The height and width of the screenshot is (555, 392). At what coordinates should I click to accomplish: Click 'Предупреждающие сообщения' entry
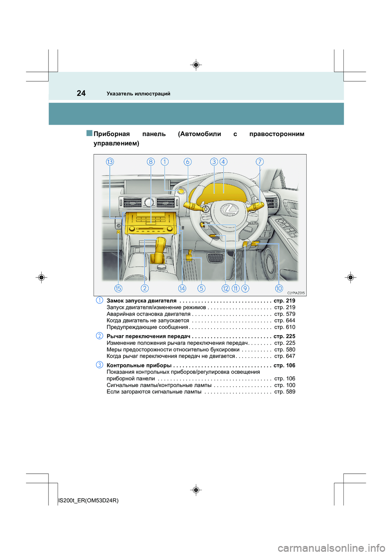click(x=147, y=327)
